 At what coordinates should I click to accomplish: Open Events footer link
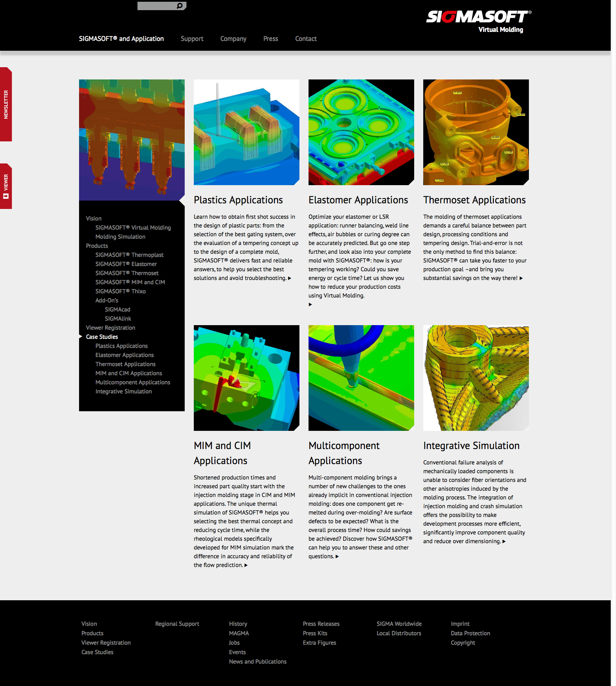click(237, 652)
